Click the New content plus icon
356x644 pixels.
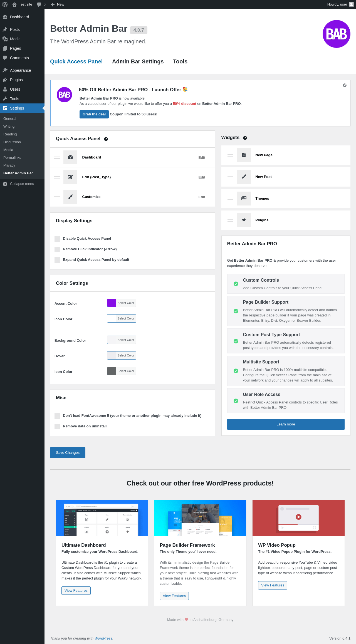click(53, 4)
